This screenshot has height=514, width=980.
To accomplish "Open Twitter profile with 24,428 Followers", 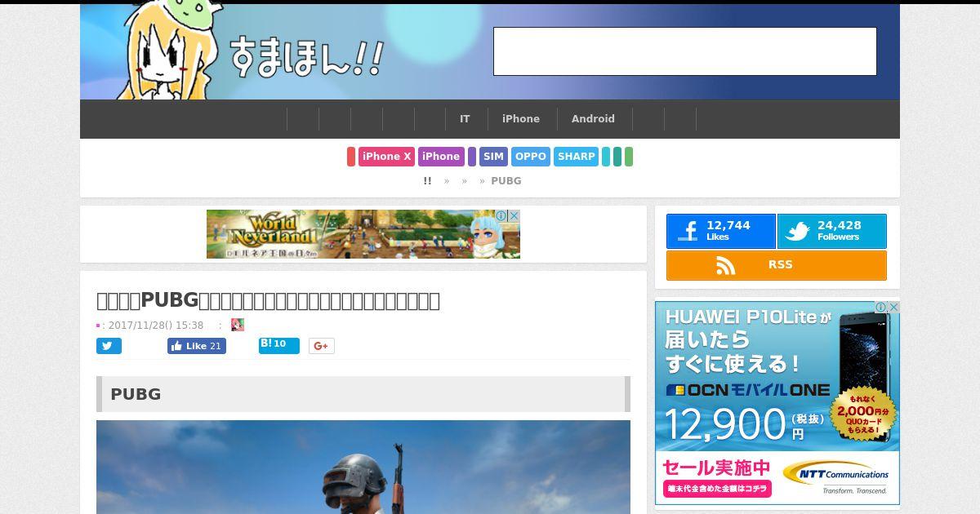I will tap(831, 232).
